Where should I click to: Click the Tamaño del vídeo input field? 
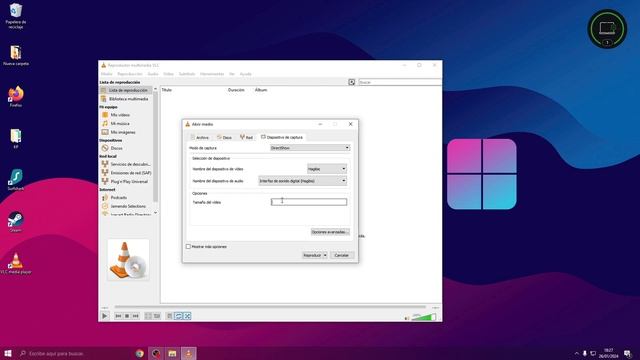coord(309,202)
